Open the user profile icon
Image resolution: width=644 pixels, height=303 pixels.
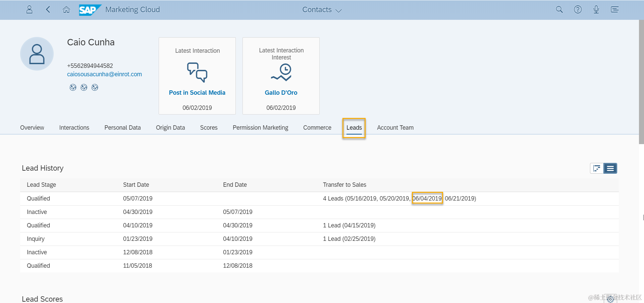30,9
